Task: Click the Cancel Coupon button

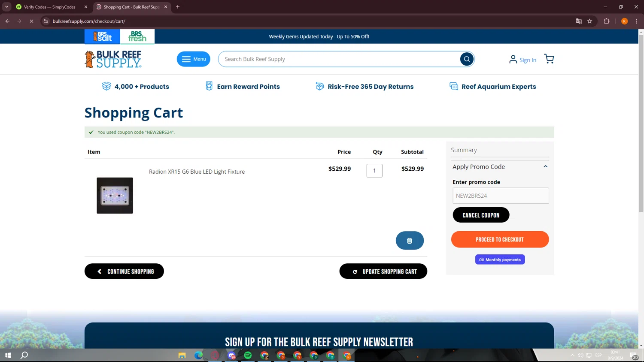Action: [x=481, y=215]
